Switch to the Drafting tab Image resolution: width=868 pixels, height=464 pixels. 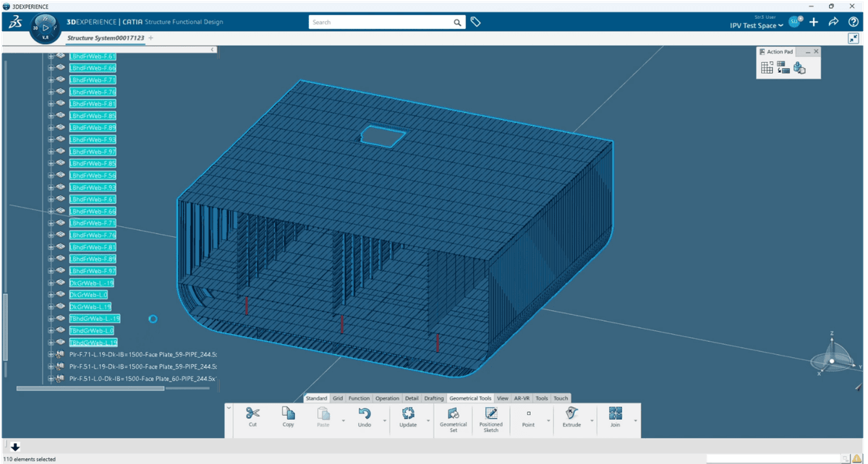pos(434,398)
